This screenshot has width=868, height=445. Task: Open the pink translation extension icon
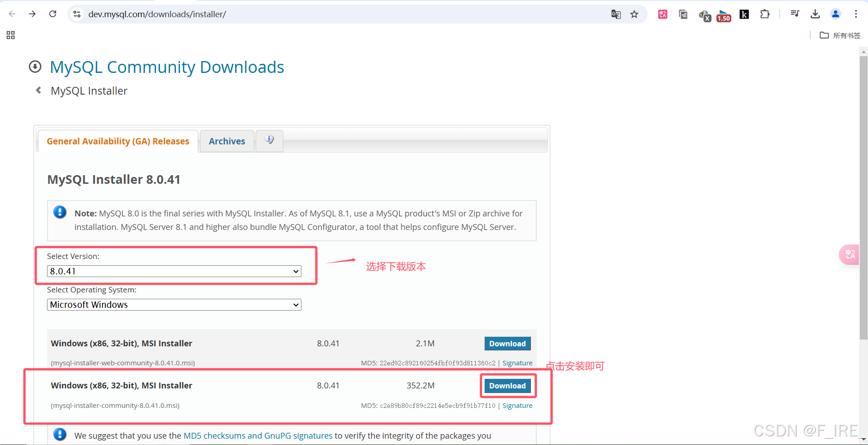click(x=663, y=14)
